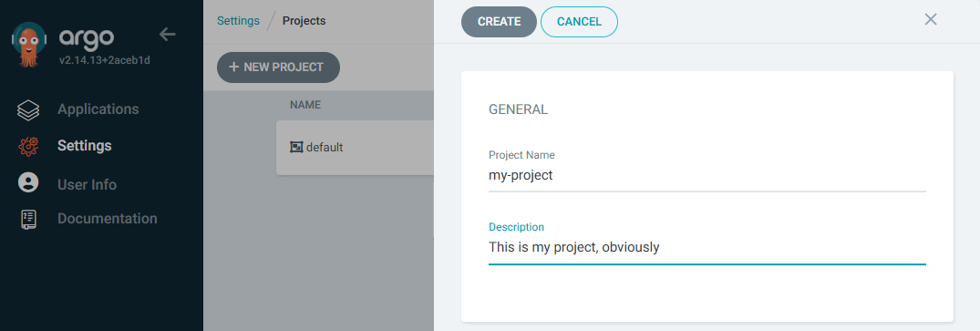980x331 pixels.
Task: Go to User Info page
Action: (x=87, y=185)
